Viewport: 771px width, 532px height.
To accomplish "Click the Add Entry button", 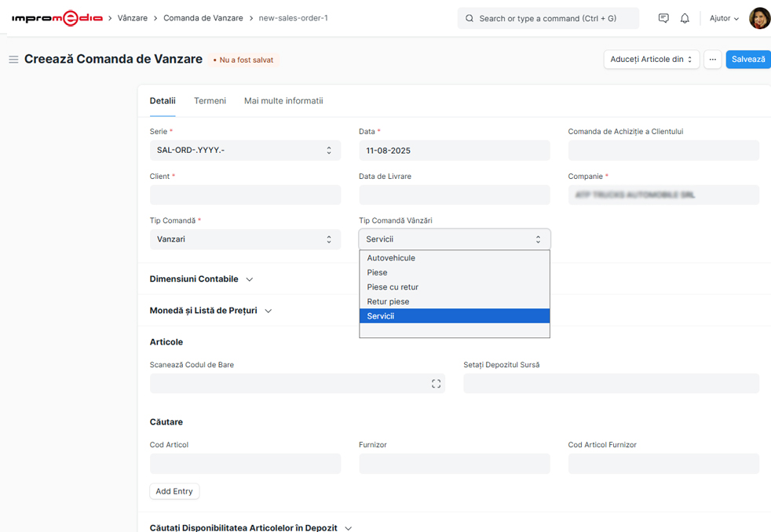I will [x=174, y=491].
